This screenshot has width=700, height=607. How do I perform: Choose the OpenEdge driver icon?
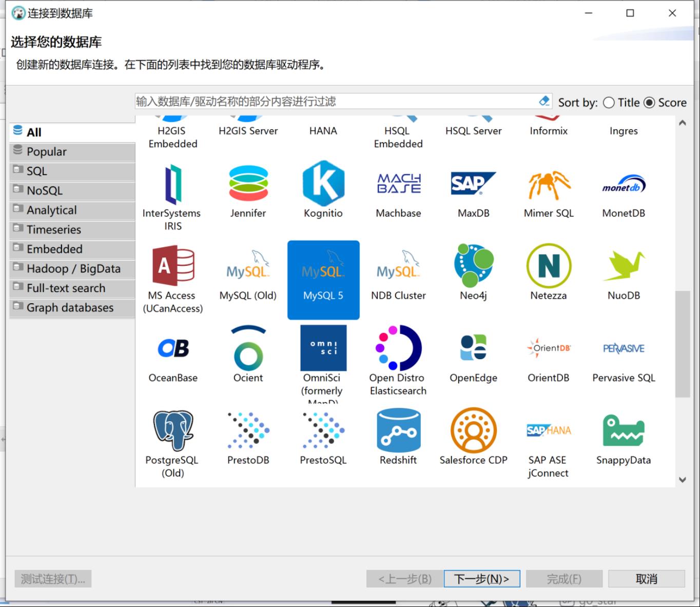(x=474, y=348)
